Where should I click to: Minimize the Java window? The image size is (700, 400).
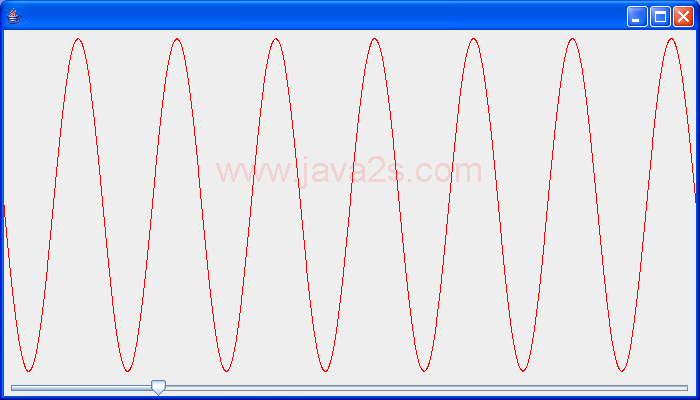(x=637, y=17)
